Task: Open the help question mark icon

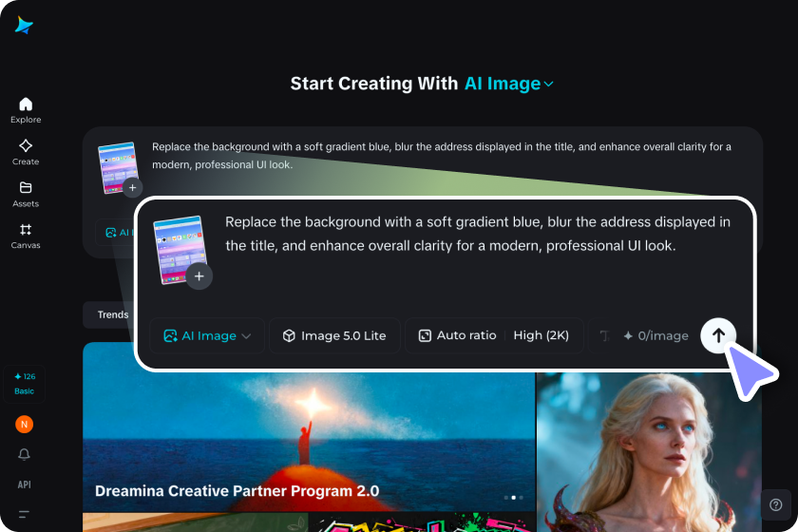Action: click(x=775, y=504)
